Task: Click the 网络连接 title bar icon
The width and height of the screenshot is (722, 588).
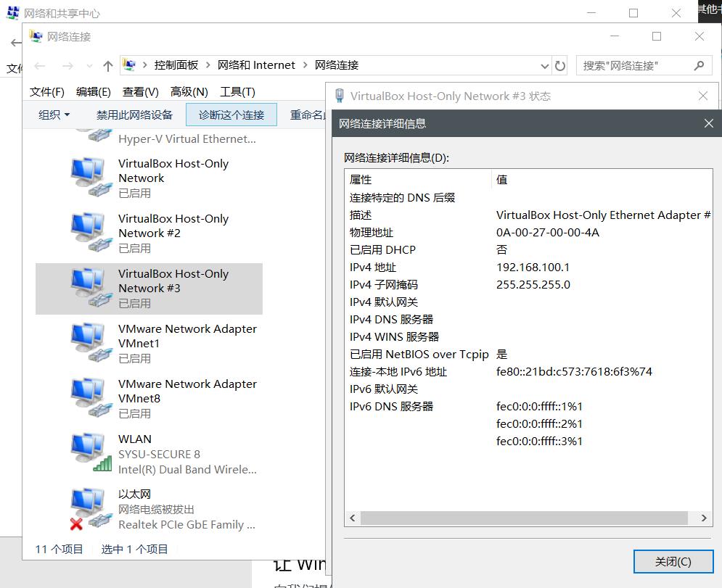Action: (x=36, y=36)
